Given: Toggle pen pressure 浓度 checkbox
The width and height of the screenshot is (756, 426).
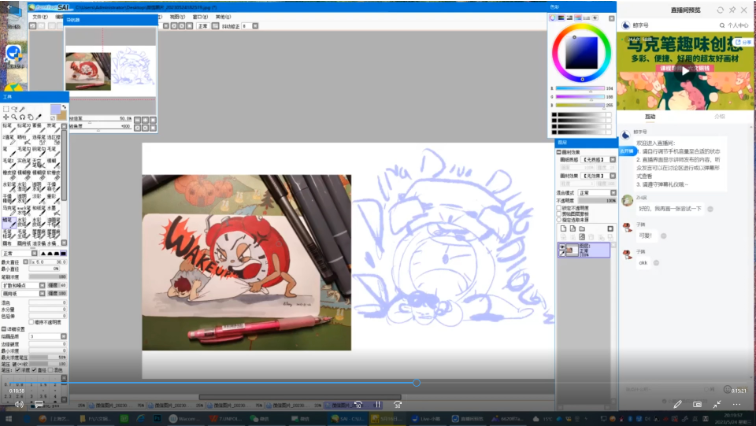Looking at the screenshot, I should click(18, 370).
